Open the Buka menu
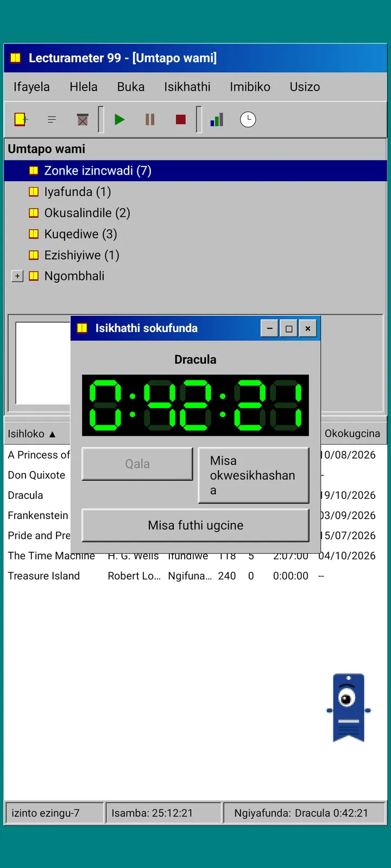Screen dimensions: 391x868 131,87
